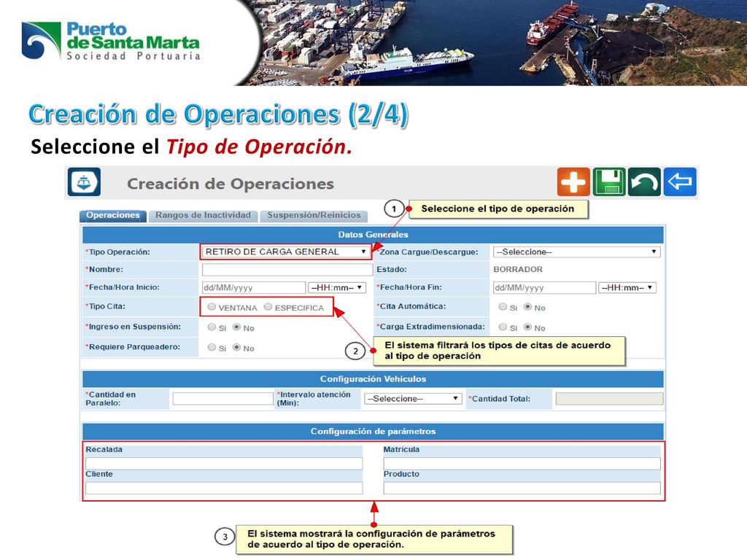Open the Rangos de Inactividad tab
The width and height of the screenshot is (747, 560).
[x=203, y=216]
